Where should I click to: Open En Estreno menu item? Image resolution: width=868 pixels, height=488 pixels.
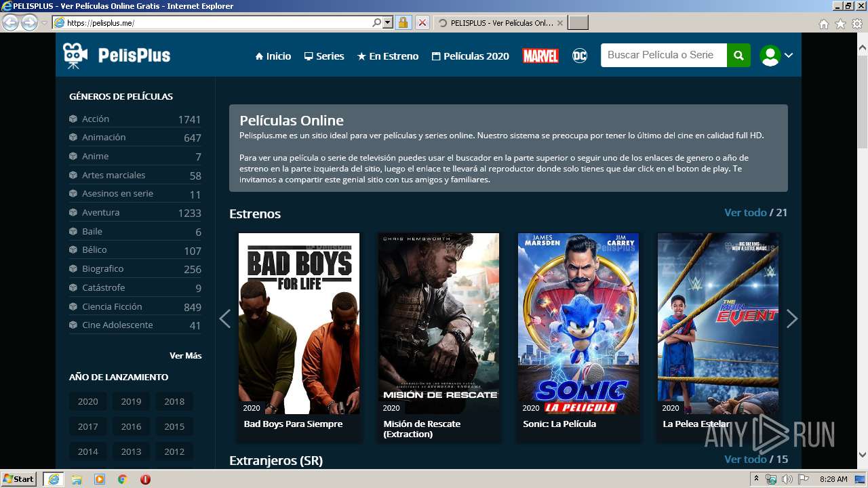click(388, 56)
